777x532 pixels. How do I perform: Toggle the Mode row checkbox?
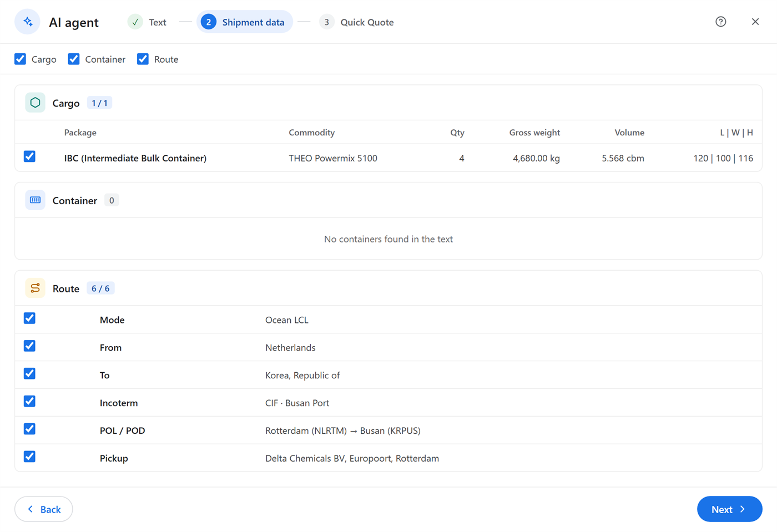pos(29,318)
